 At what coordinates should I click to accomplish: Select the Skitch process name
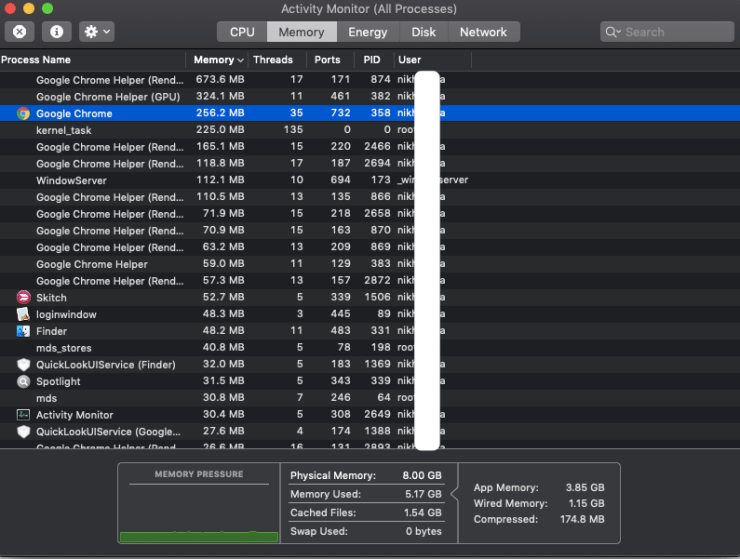pyautogui.click(x=51, y=297)
